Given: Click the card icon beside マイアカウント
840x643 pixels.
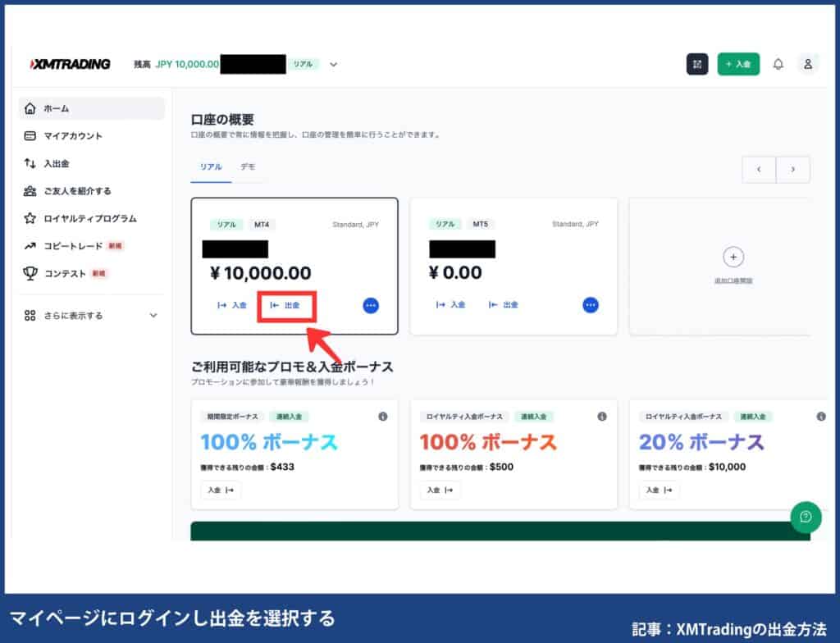Looking at the screenshot, I should 30,136.
